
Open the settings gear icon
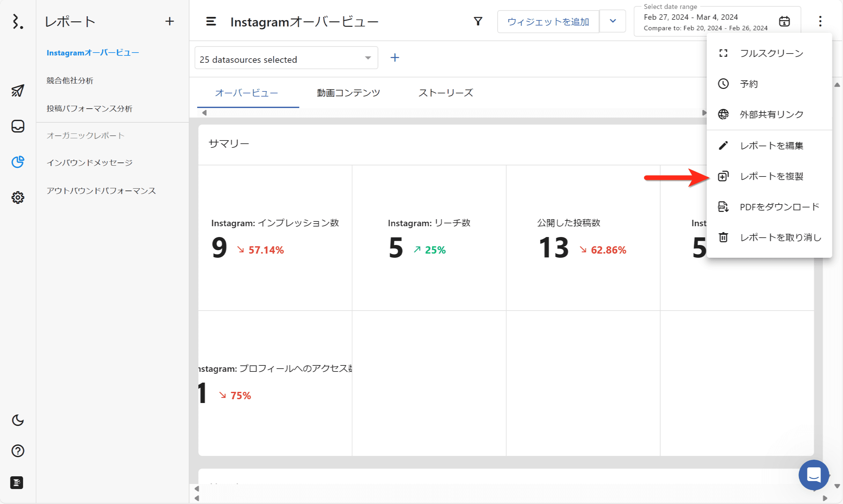(x=18, y=197)
